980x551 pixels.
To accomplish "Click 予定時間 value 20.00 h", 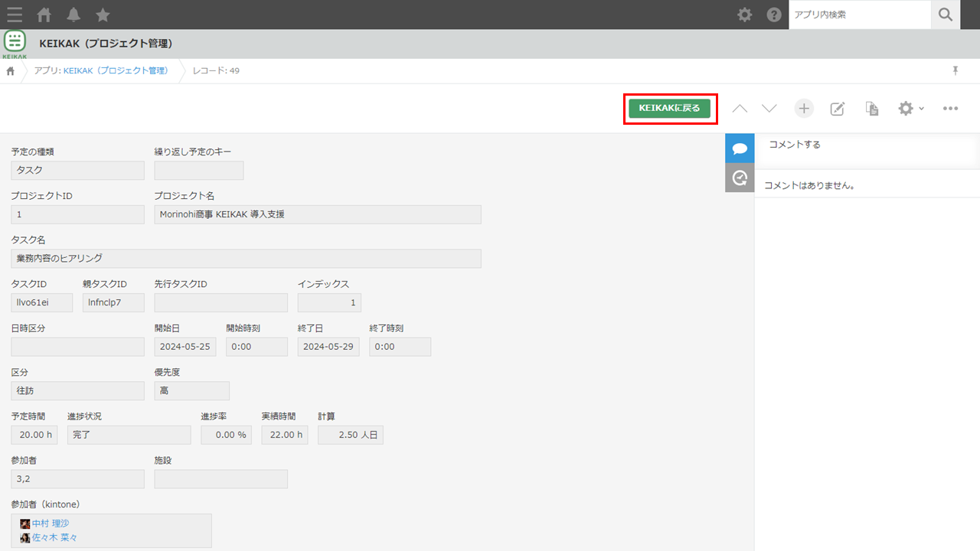I will pos(34,435).
